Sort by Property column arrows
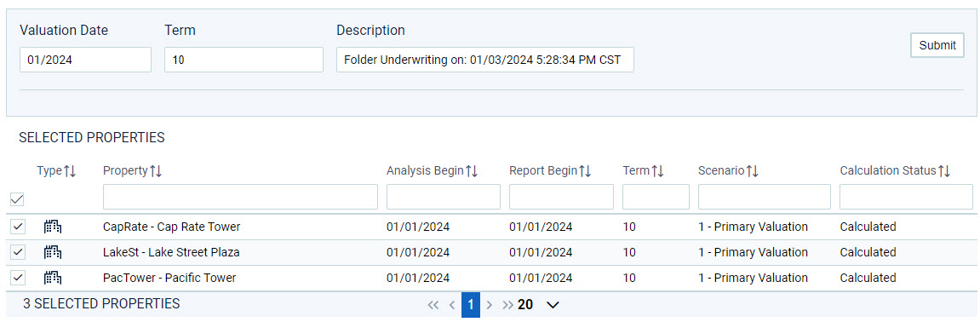980x322 pixels. (156, 170)
